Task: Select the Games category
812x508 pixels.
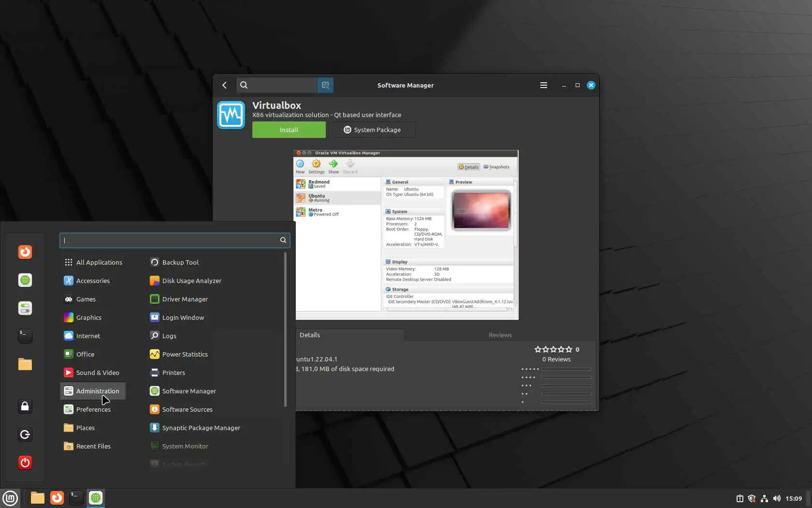Action: coord(93,299)
